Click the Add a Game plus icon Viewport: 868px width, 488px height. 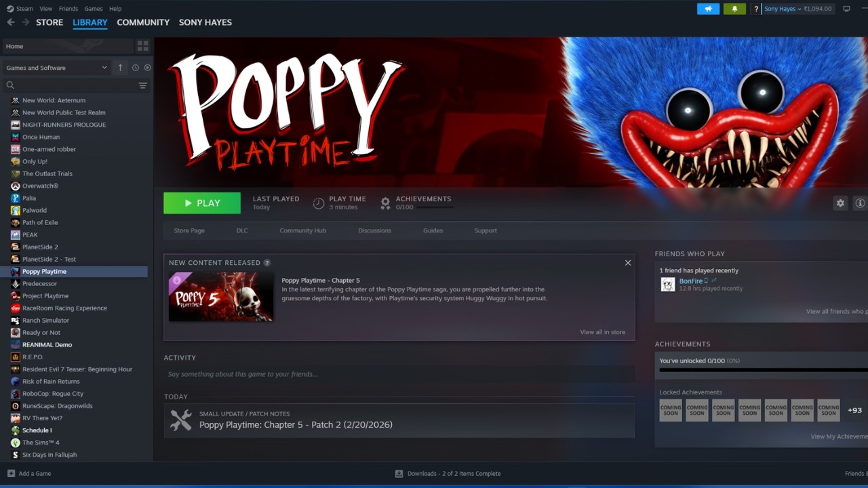[11, 474]
